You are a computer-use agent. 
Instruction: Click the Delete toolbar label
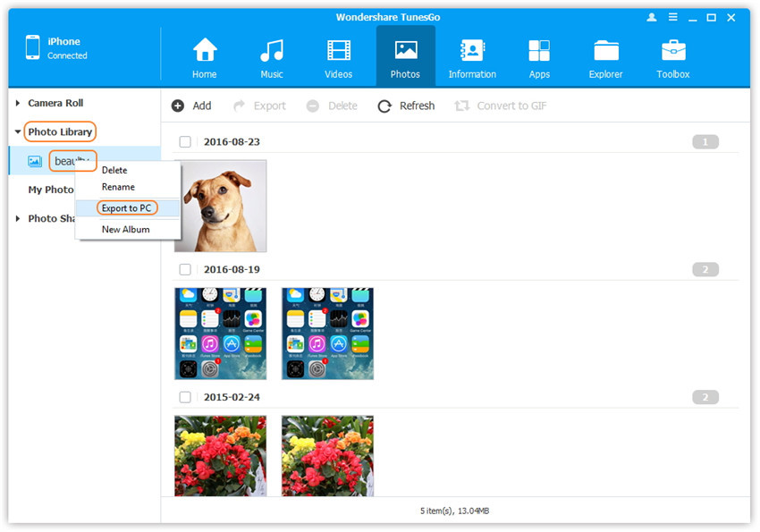pos(342,106)
